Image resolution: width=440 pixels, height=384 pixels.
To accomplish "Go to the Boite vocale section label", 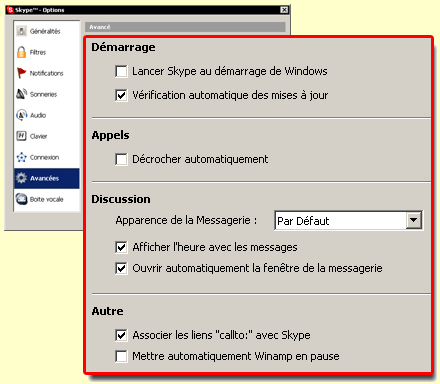I will (x=46, y=199).
